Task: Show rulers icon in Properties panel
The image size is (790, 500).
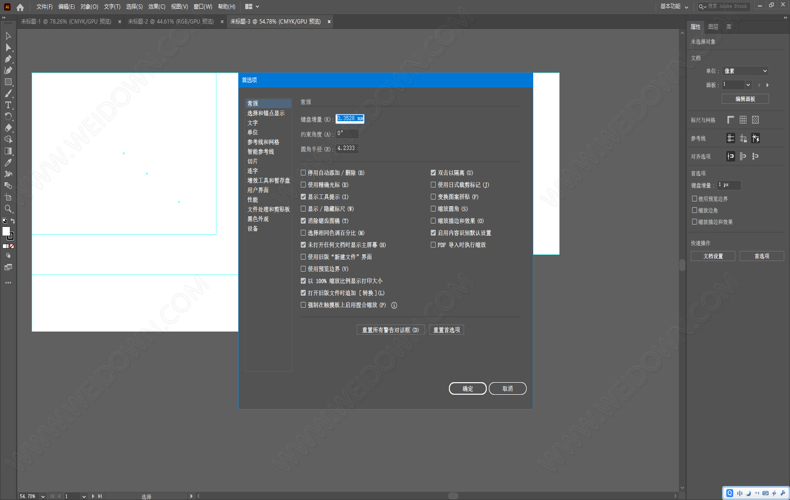Action: coord(731,120)
